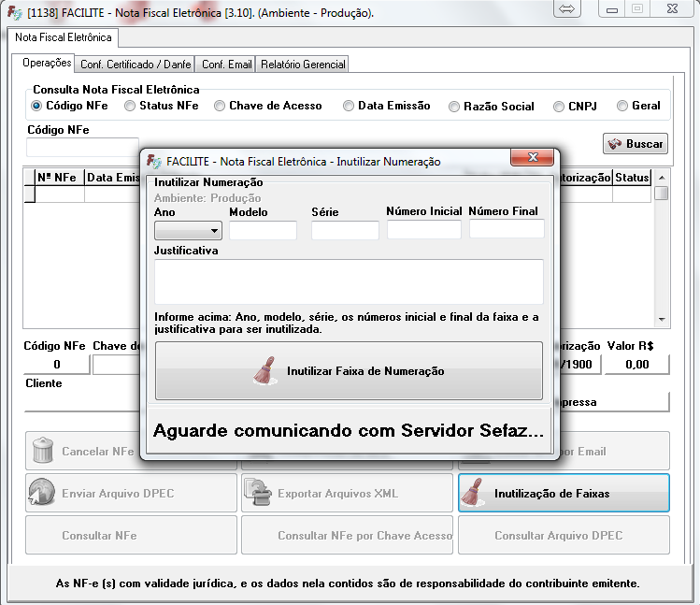
Task: Click the Buscar button
Action: point(636,143)
